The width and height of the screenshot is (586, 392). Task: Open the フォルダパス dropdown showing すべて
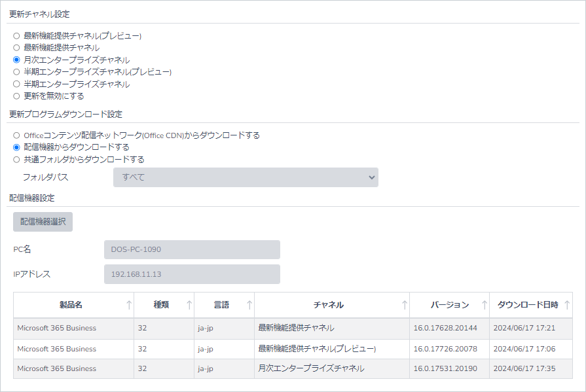click(x=246, y=177)
